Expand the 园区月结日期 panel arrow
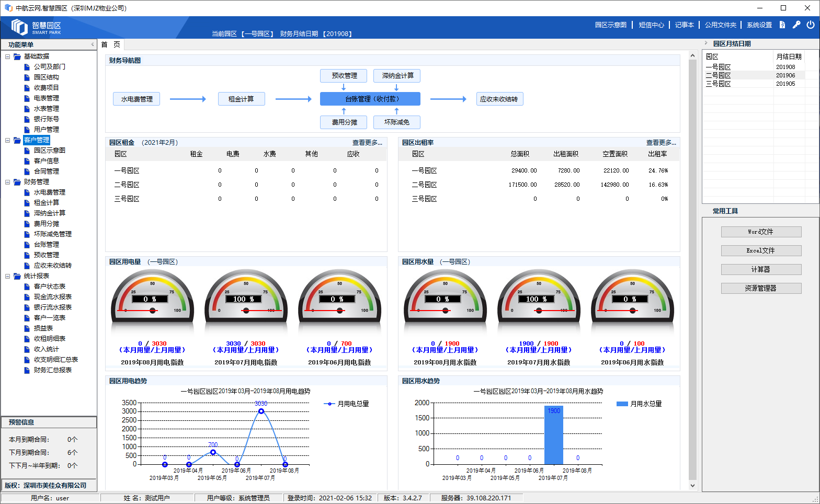This screenshot has width=820, height=504. 706,43
